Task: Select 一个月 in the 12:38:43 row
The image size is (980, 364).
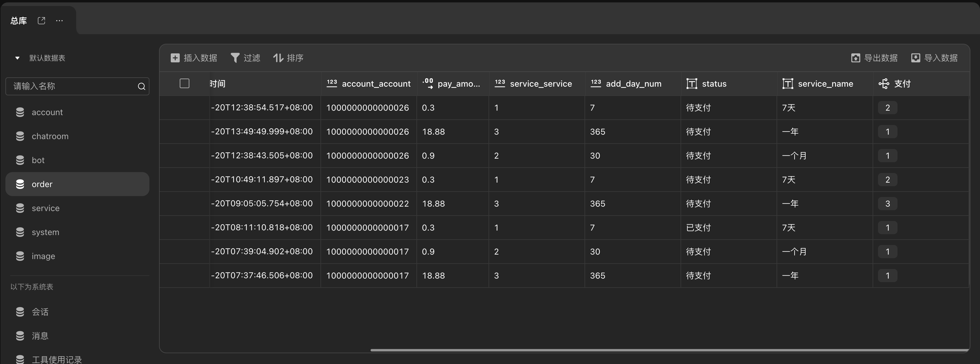Action: (x=825, y=155)
